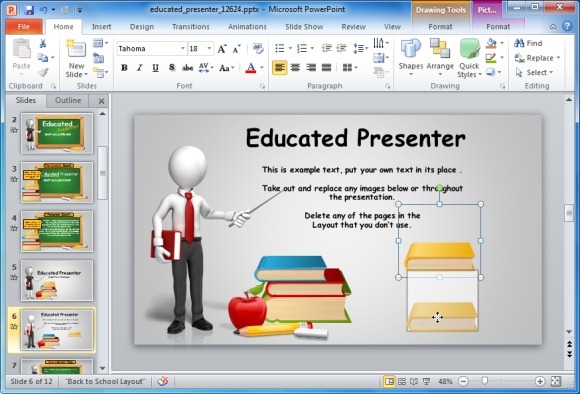Open the font size 18 dropdown
Screen dimensions: 580x394
point(209,48)
